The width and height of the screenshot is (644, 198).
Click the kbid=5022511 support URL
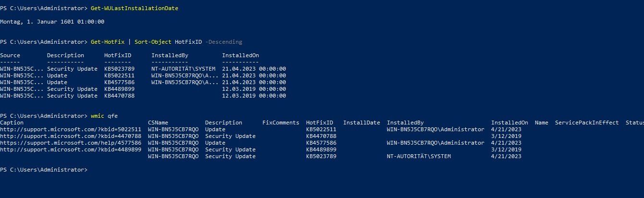[x=71, y=129]
